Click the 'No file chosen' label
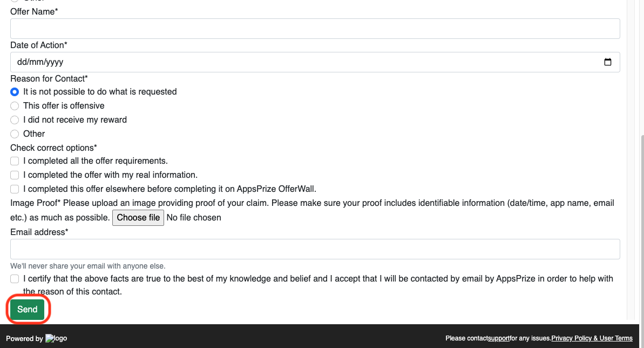This screenshot has height=348, width=644. pos(194,217)
